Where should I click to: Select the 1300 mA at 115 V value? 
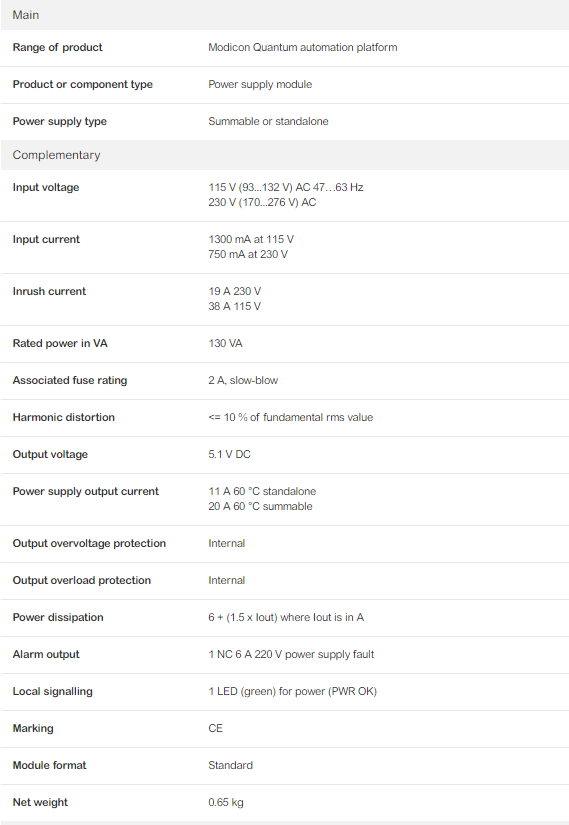[x=251, y=239]
